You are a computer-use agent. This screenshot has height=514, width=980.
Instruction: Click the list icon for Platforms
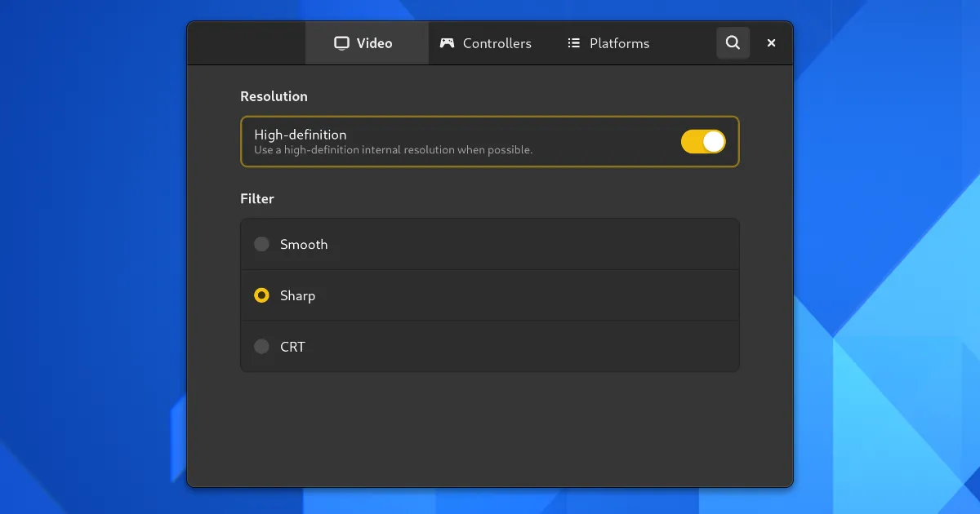pos(574,43)
